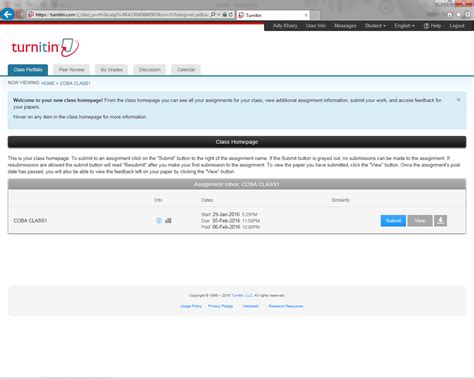
Task: Click the URL address field
Action: pos(122,15)
